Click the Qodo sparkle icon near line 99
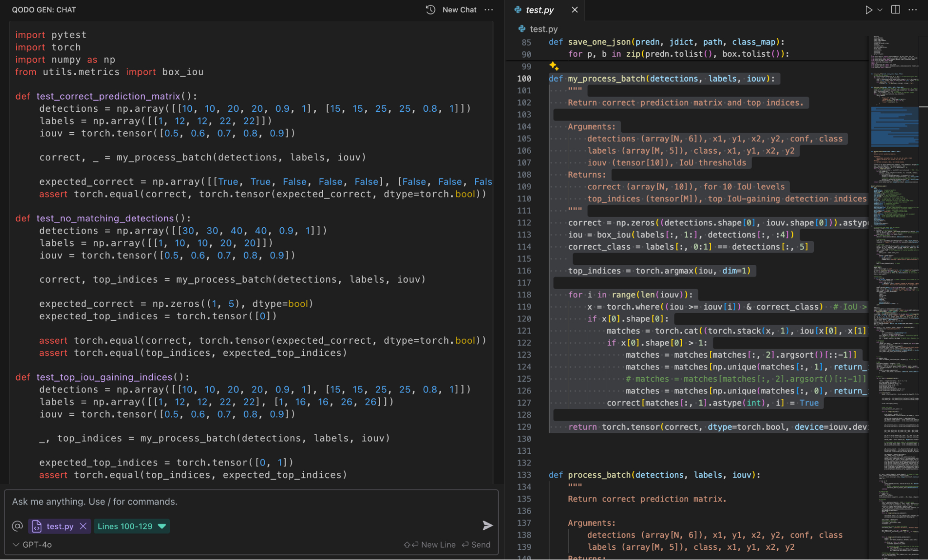928x560 pixels. pos(553,66)
